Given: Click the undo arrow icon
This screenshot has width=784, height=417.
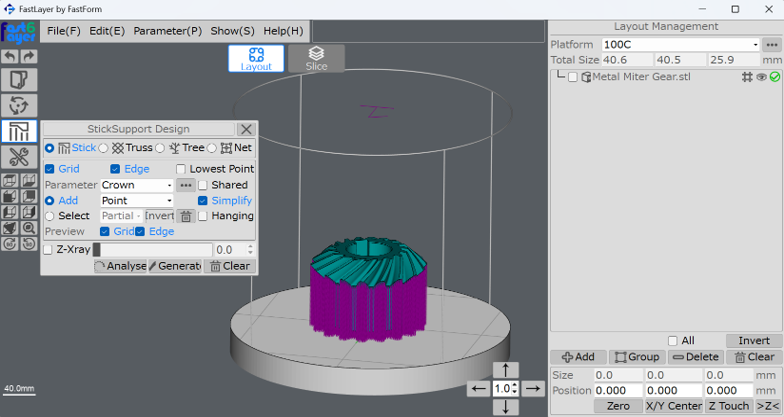Looking at the screenshot, I should pos(10,57).
